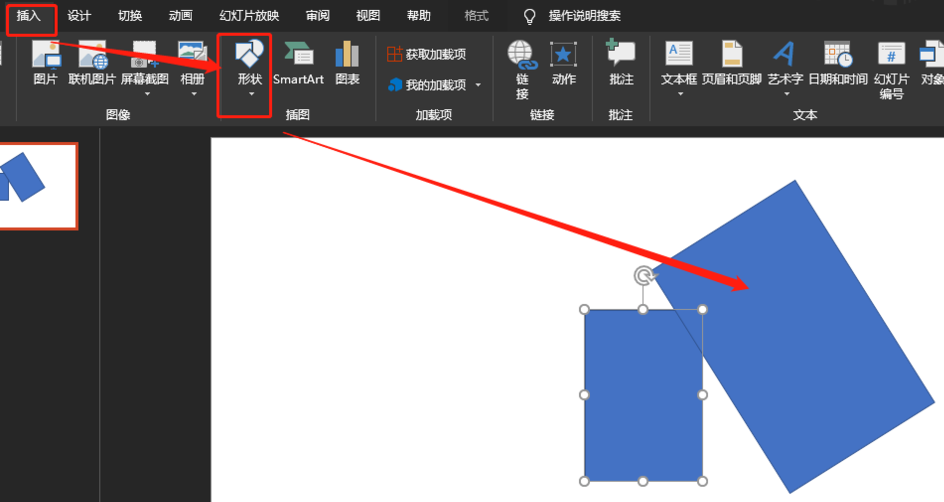Expand the 艺术字 dropdown arrow
This screenshot has width=944, height=502.
point(786,94)
